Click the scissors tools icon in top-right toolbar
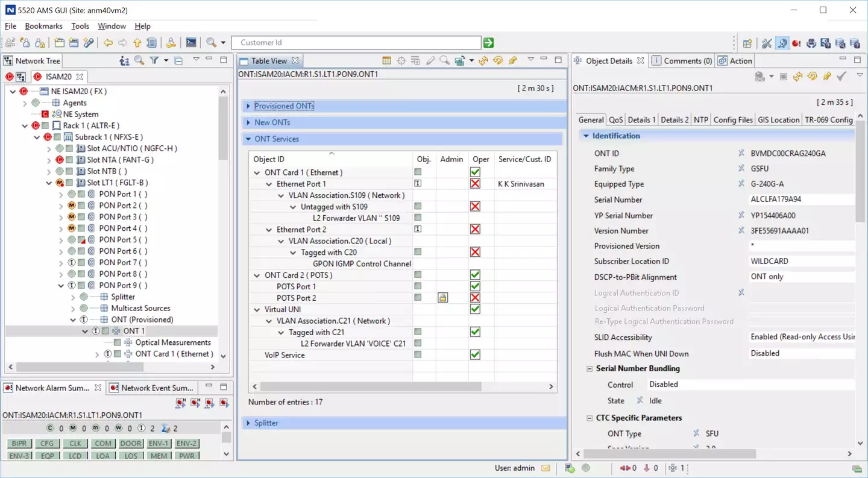Image resolution: width=868 pixels, height=478 pixels. pos(767,43)
